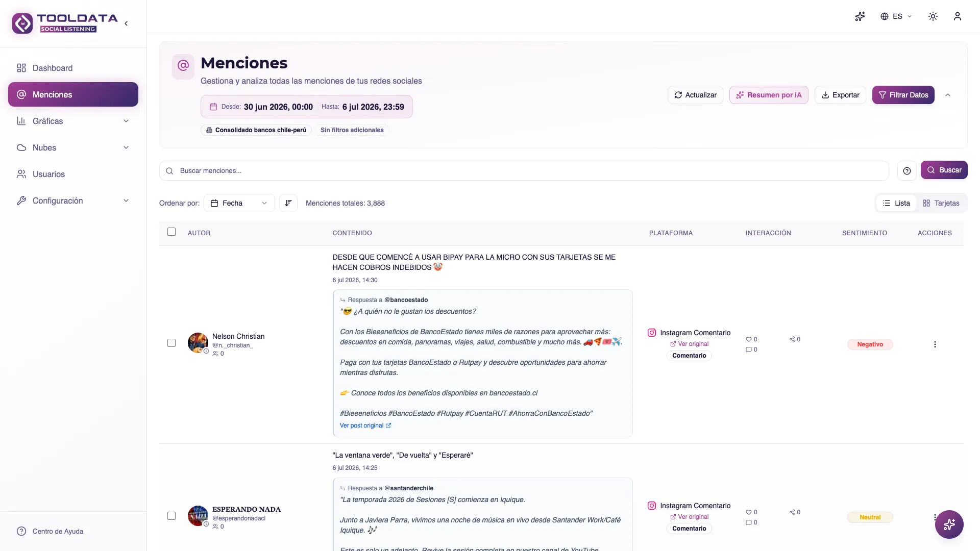Open the floating AI assistant button

tap(949, 524)
